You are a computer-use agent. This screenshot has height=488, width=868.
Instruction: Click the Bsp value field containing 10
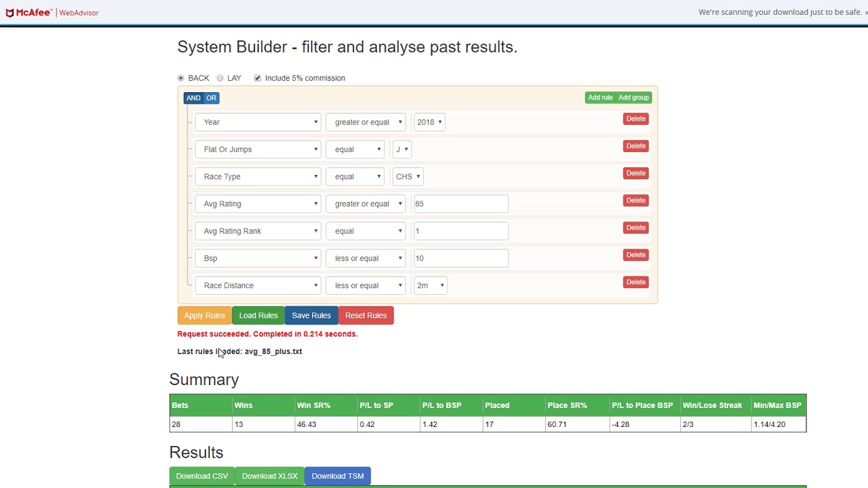pyautogui.click(x=461, y=258)
